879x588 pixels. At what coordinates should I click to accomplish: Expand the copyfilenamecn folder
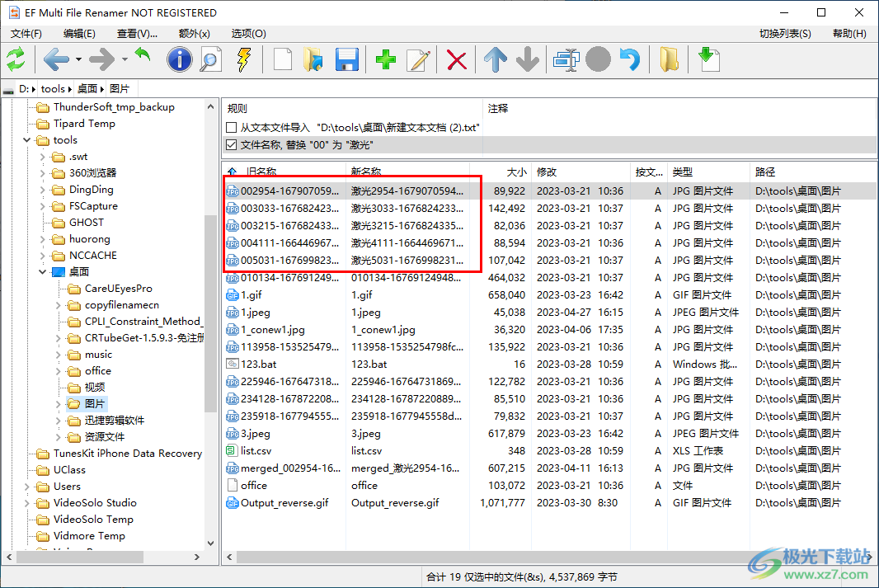[59, 305]
